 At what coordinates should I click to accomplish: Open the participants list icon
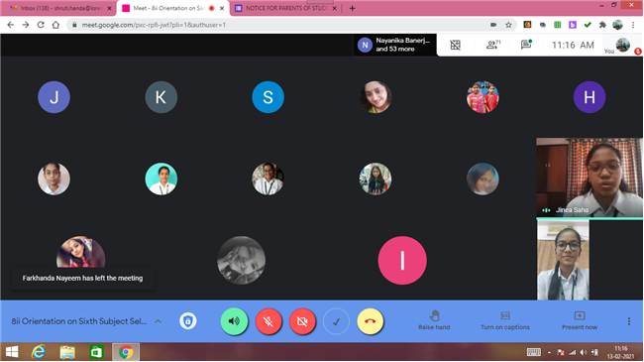(x=492, y=45)
